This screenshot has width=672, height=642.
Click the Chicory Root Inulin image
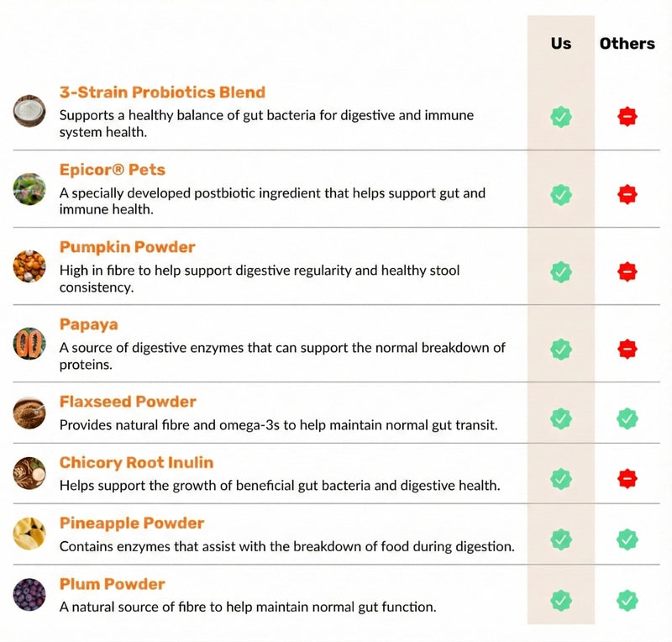click(29, 473)
